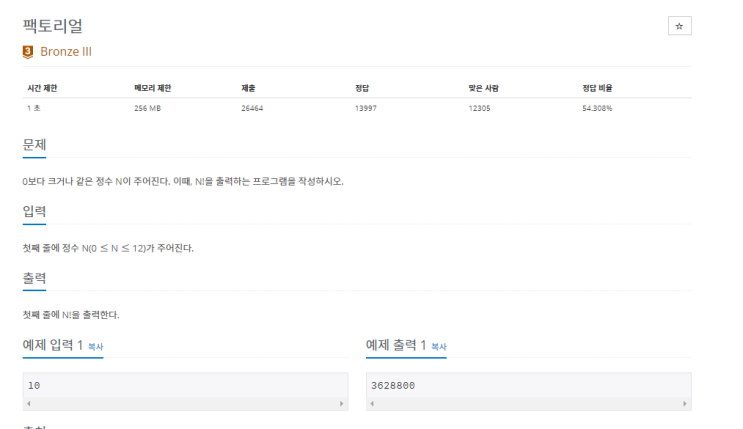Click right scroll arrow of example output box

[x=685, y=404]
